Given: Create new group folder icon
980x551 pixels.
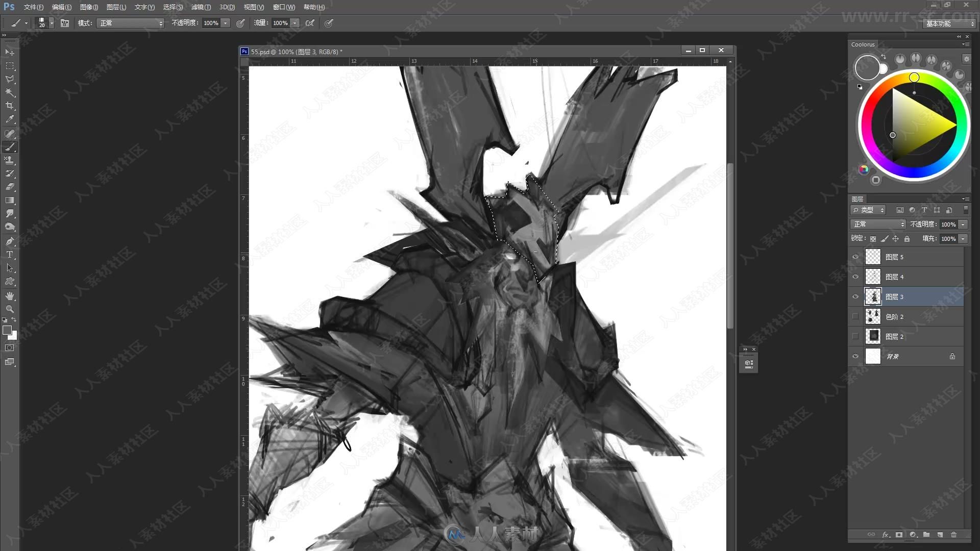Looking at the screenshot, I should tap(926, 535).
